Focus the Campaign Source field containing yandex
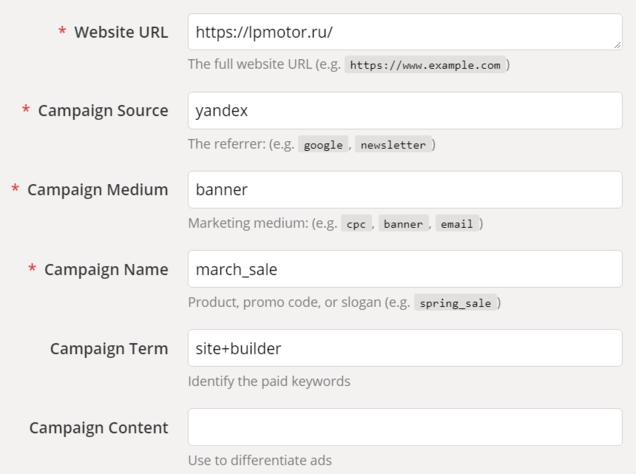636x474 pixels. tap(405, 111)
